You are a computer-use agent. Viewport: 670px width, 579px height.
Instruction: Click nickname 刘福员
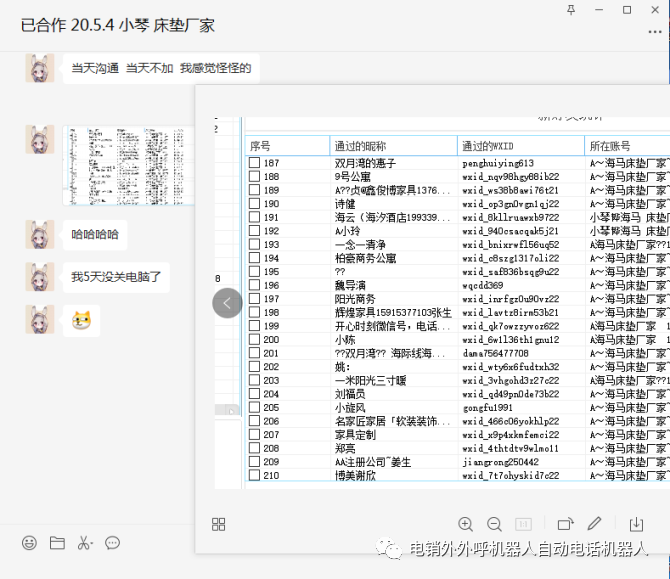(350, 394)
